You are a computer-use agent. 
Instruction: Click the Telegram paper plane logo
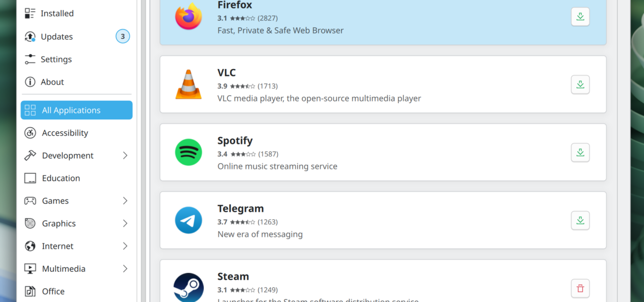[x=188, y=220]
